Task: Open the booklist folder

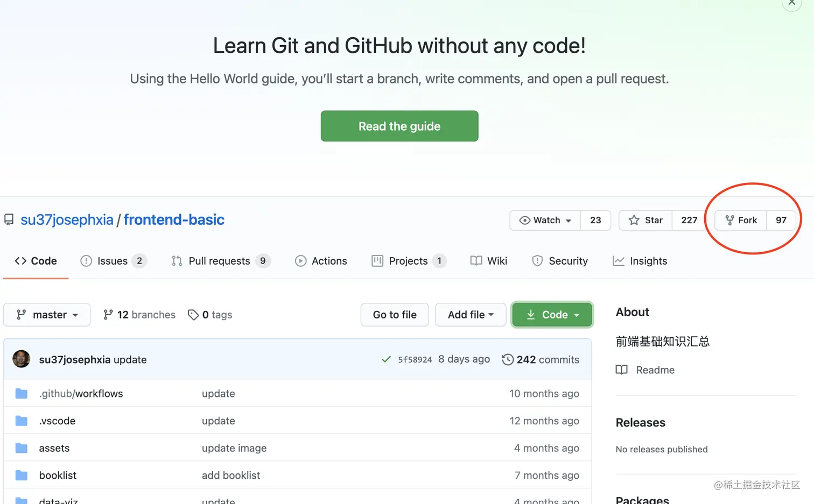Action: tap(58, 475)
